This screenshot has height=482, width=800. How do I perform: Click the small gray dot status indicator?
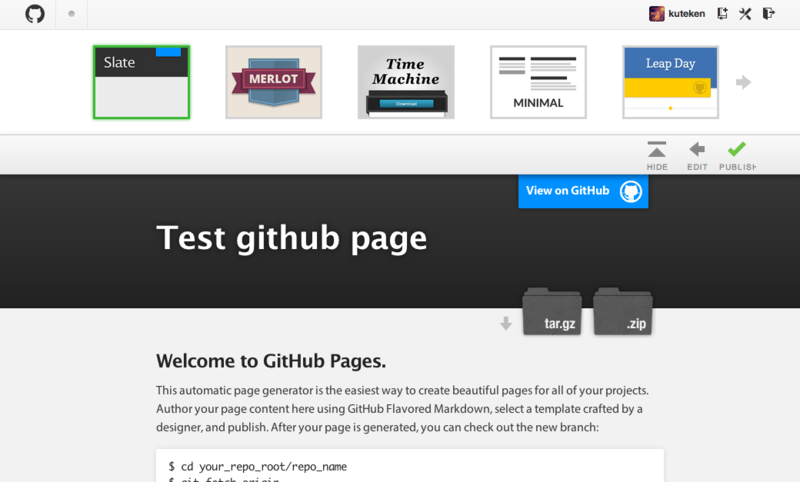71,14
